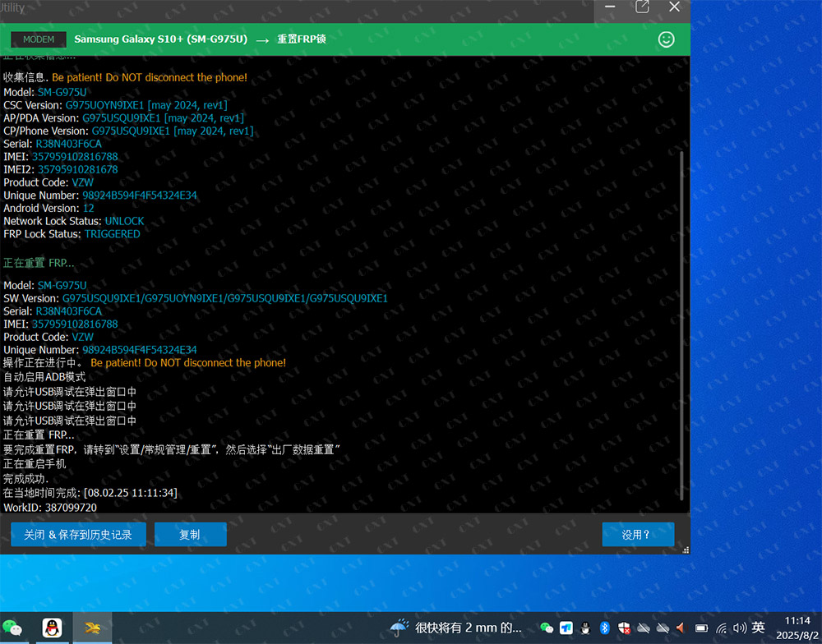Viewport: 822px width, 644px height.
Task: Open the QQ penguin taskbar app
Action: coord(52,628)
